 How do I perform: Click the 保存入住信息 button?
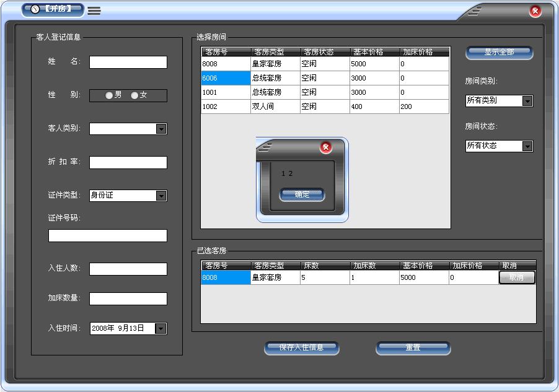[x=302, y=348]
